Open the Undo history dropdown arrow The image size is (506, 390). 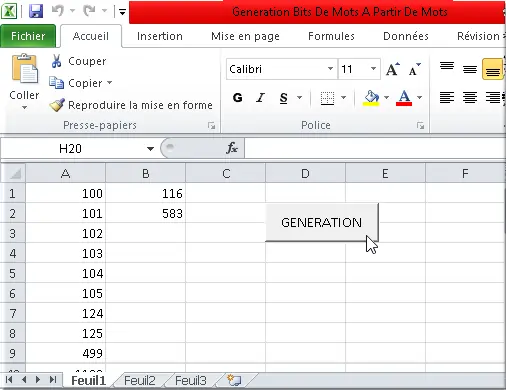point(72,11)
